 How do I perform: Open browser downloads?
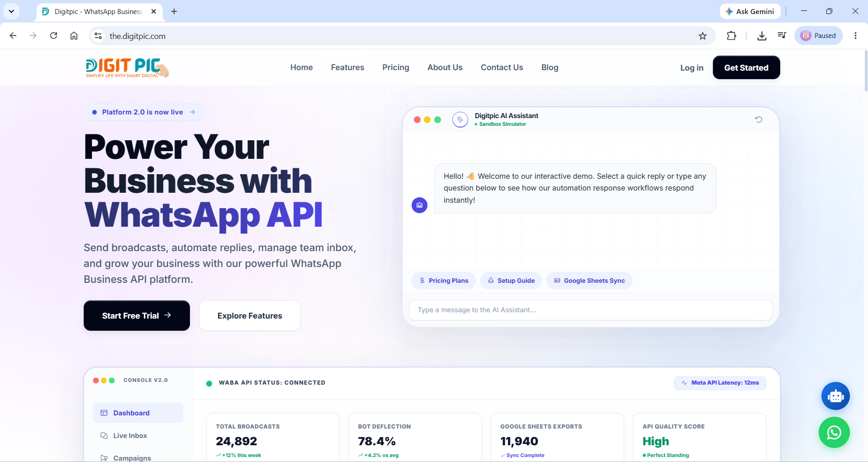pyautogui.click(x=762, y=36)
